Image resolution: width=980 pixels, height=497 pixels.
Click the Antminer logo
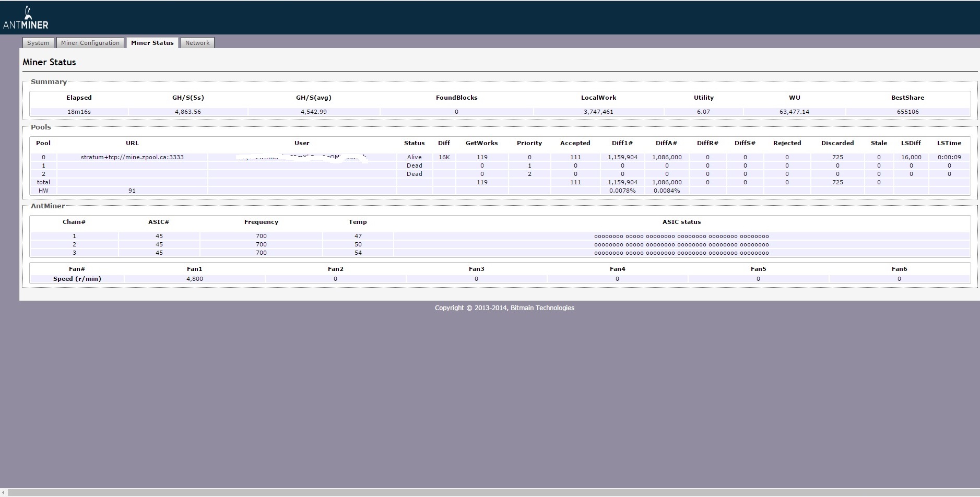pyautogui.click(x=26, y=18)
